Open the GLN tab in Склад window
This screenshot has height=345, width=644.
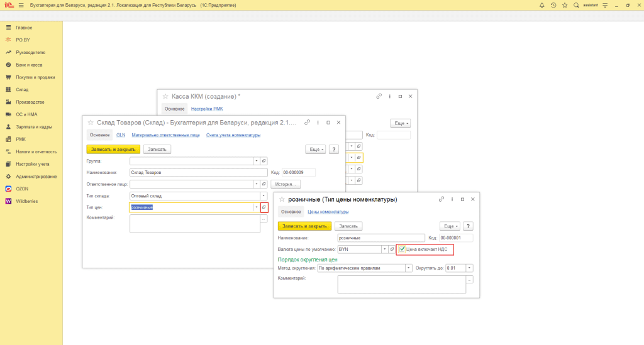121,135
